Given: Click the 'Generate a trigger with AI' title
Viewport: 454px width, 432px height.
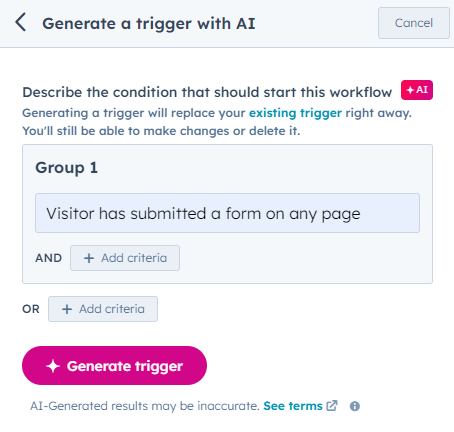Looking at the screenshot, I should (x=149, y=24).
